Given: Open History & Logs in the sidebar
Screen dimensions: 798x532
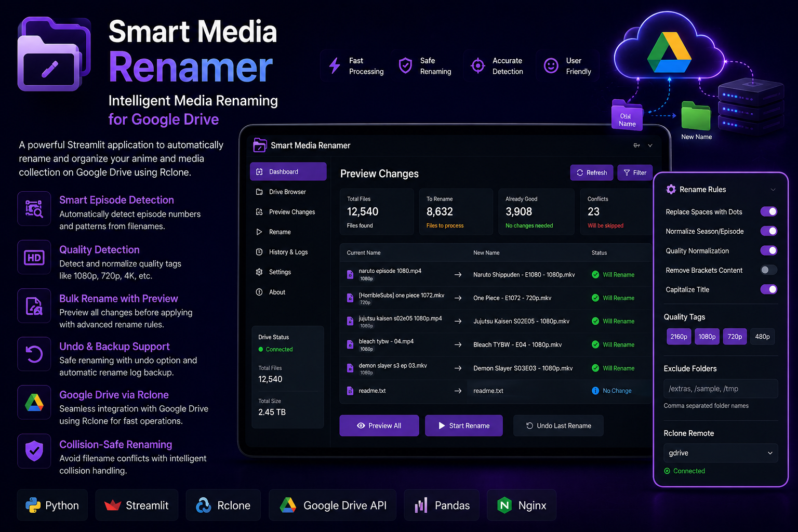Looking at the screenshot, I should point(288,252).
